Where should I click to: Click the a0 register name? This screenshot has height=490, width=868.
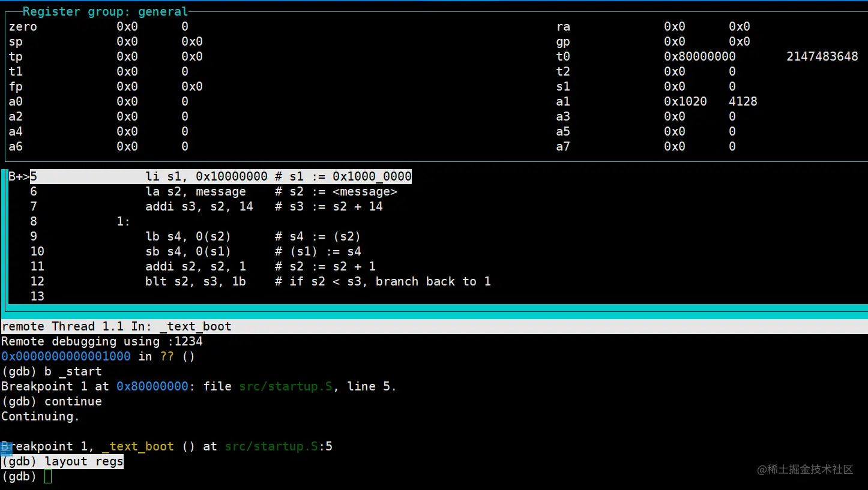point(16,101)
